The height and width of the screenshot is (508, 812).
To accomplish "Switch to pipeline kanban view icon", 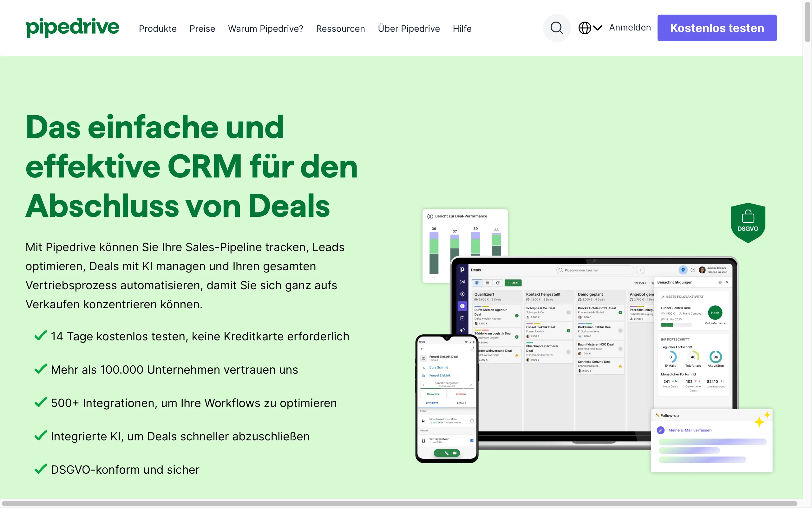I will pyautogui.click(x=477, y=283).
